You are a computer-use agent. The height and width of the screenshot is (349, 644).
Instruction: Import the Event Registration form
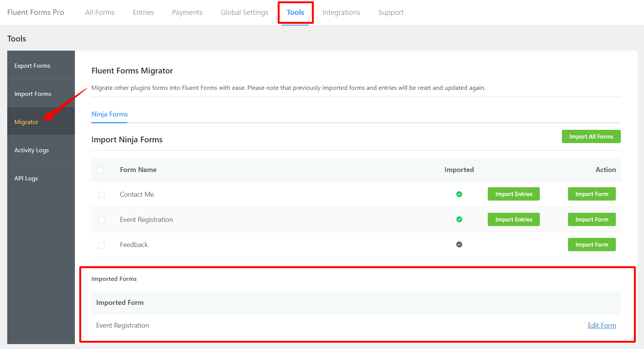(x=592, y=220)
